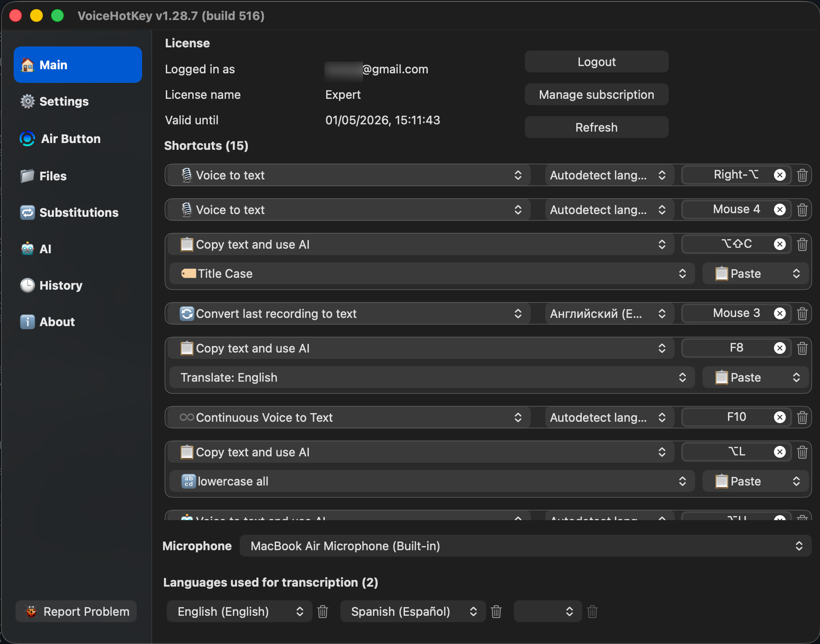Viewport: 820px width, 644px height.
Task: Open Copy text and use AI dropdown for F8
Action: (x=420, y=348)
